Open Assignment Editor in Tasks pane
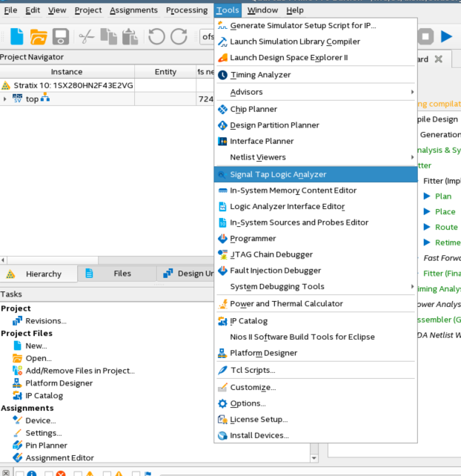461x476 pixels. 59,458
